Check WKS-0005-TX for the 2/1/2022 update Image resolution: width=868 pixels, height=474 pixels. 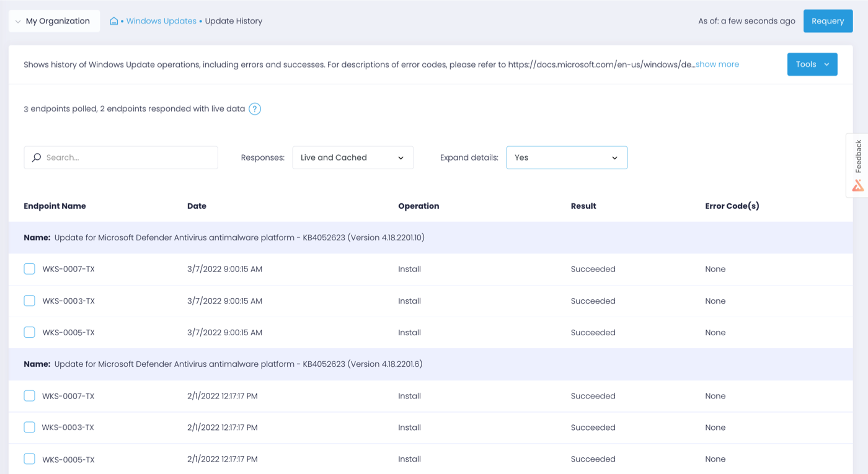(29, 459)
